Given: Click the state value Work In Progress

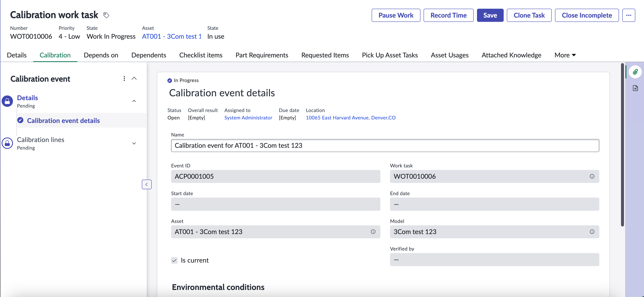Looking at the screenshot, I should tap(111, 36).
